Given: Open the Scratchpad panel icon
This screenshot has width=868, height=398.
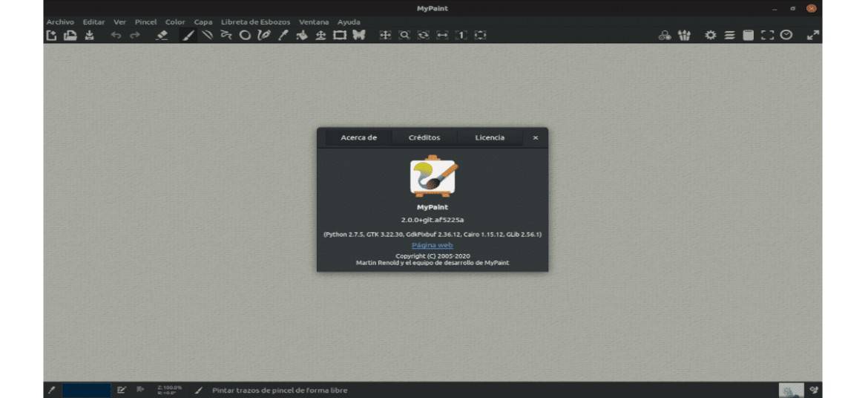Looking at the screenshot, I should tap(749, 36).
